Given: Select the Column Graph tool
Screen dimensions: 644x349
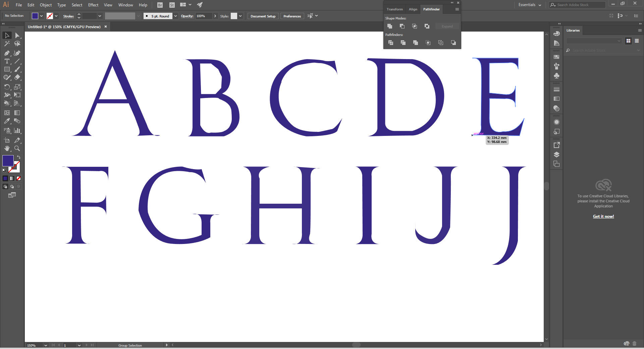Looking at the screenshot, I should pos(17,131).
